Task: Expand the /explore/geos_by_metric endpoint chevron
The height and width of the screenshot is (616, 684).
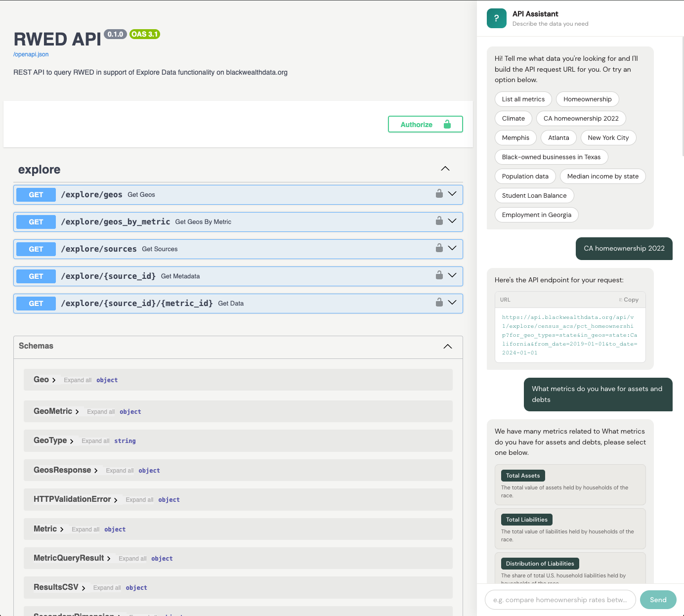Action: point(452,221)
